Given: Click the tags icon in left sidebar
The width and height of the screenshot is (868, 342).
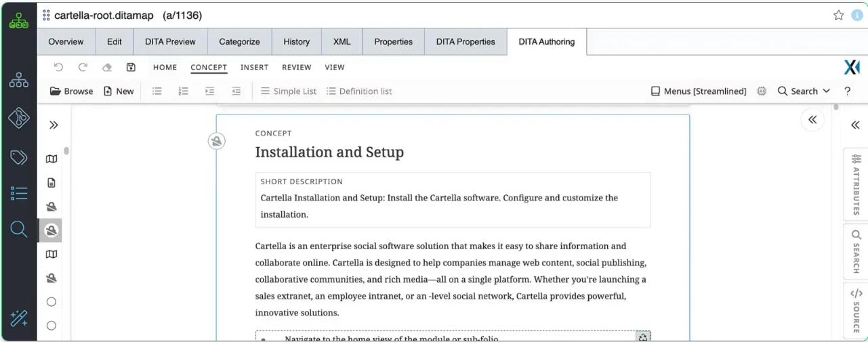Looking at the screenshot, I should [19, 158].
